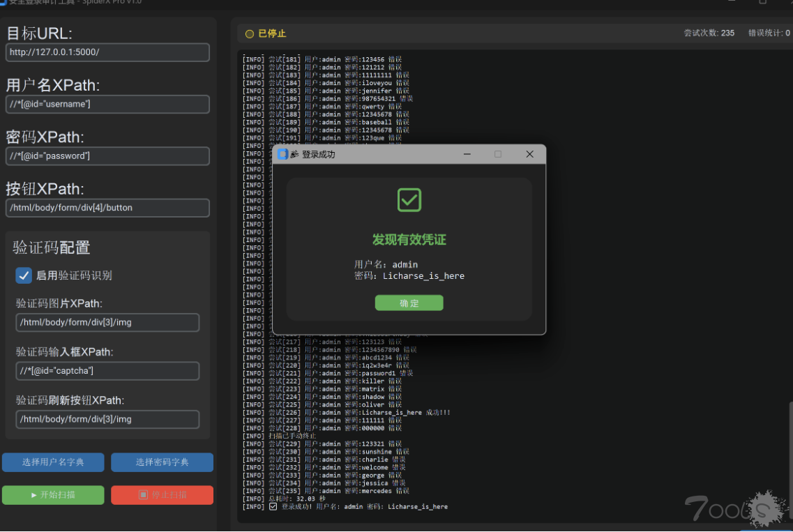
Task: Click the 用户名XPath: label
Action: pyautogui.click(x=53, y=85)
